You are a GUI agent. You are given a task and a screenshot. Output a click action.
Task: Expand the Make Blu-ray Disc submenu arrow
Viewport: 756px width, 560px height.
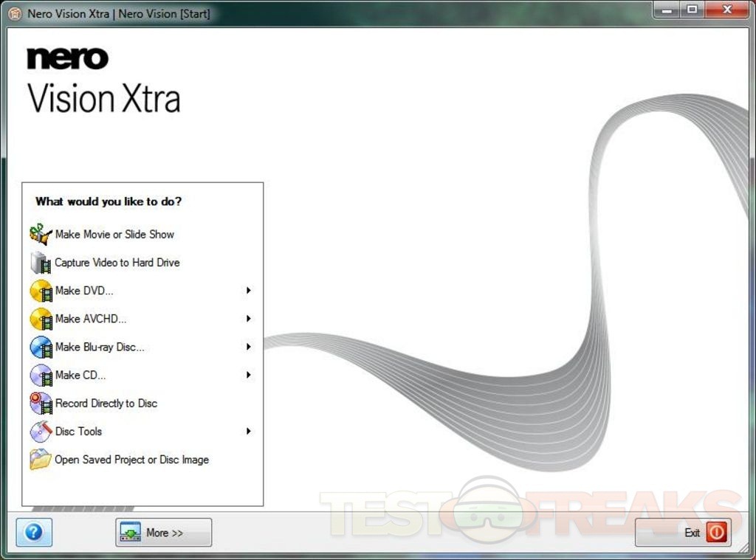(249, 347)
